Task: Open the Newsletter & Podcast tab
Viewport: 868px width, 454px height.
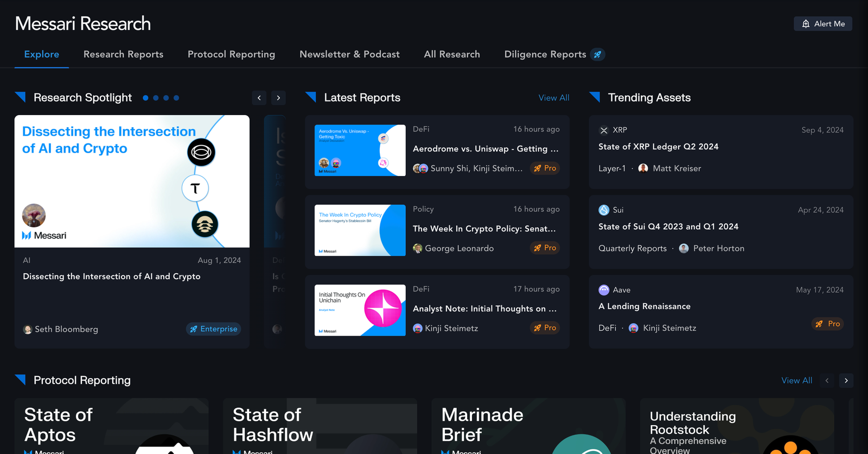Action: [x=349, y=54]
